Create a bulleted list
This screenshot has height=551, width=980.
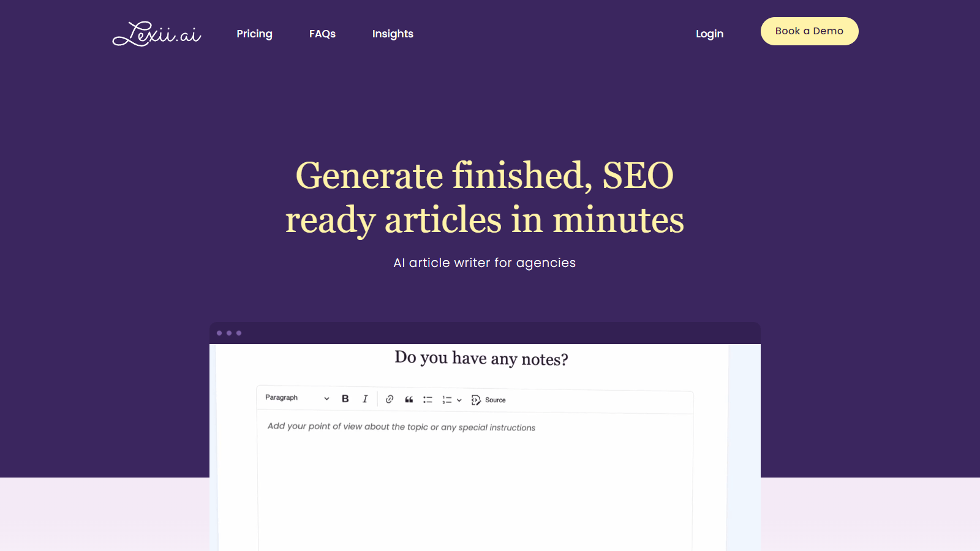pyautogui.click(x=428, y=400)
